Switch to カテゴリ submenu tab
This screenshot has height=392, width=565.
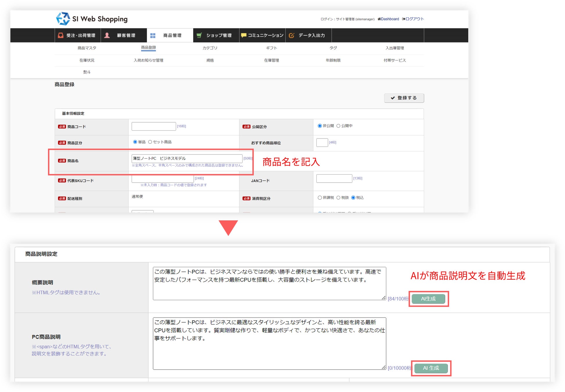(210, 48)
